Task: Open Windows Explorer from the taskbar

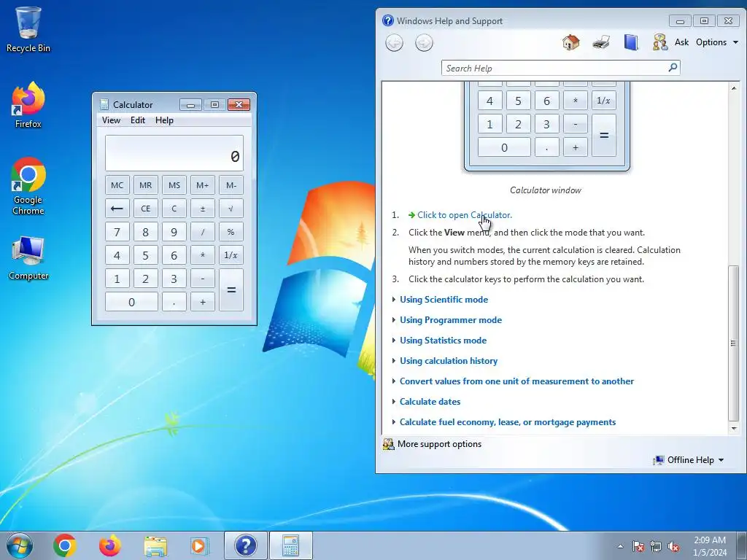Action: point(155,545)
